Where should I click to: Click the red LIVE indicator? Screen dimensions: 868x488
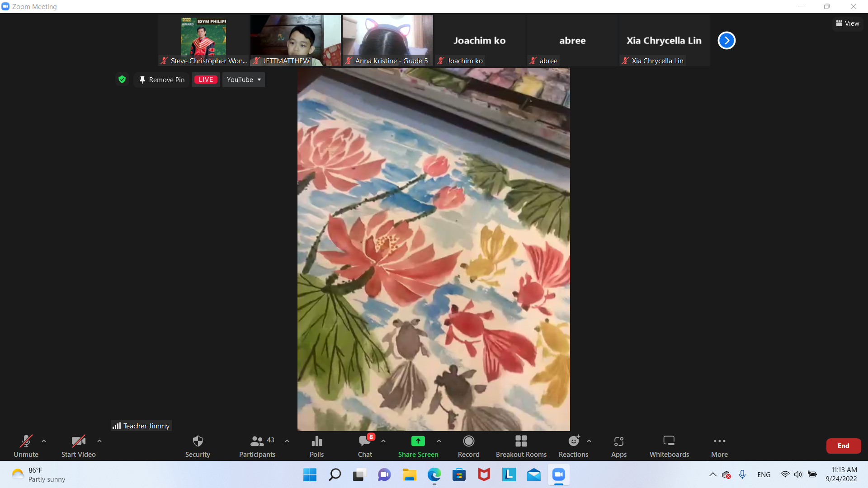coord(206,80)
